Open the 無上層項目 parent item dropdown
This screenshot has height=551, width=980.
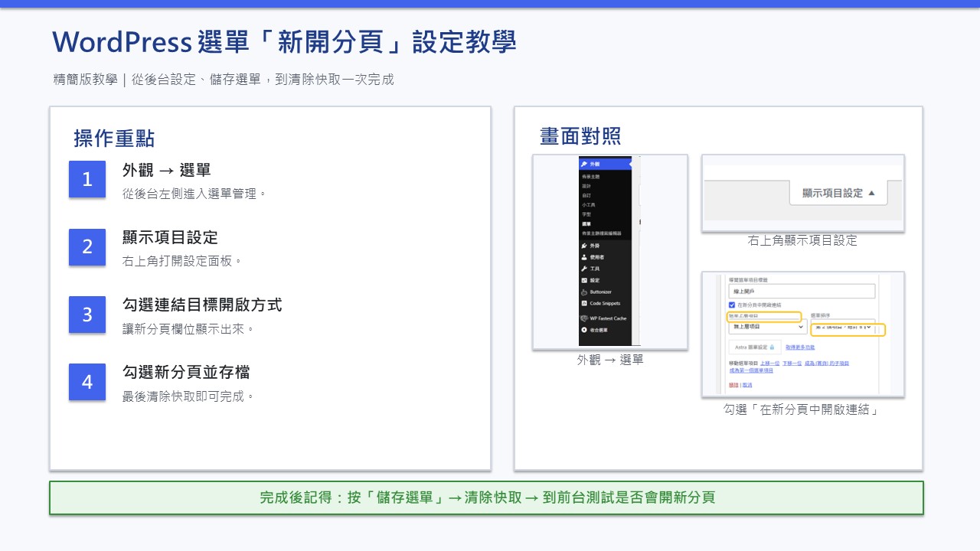(767, 327)
